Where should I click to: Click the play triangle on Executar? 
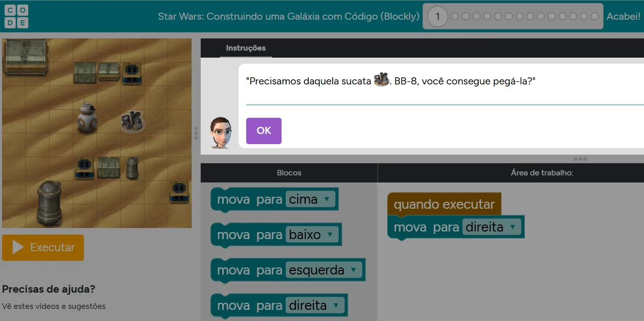pyautogui.click(x=18, y=247)
